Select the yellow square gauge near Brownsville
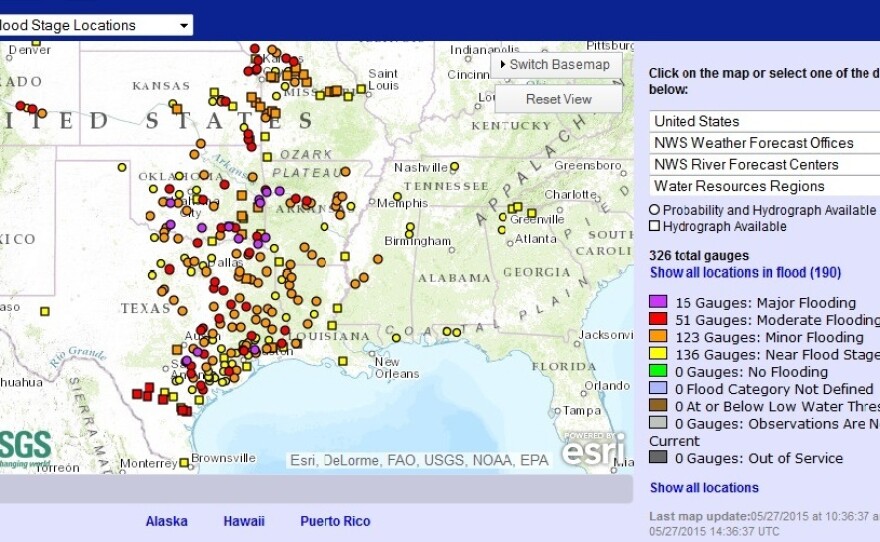 (184, 463)
